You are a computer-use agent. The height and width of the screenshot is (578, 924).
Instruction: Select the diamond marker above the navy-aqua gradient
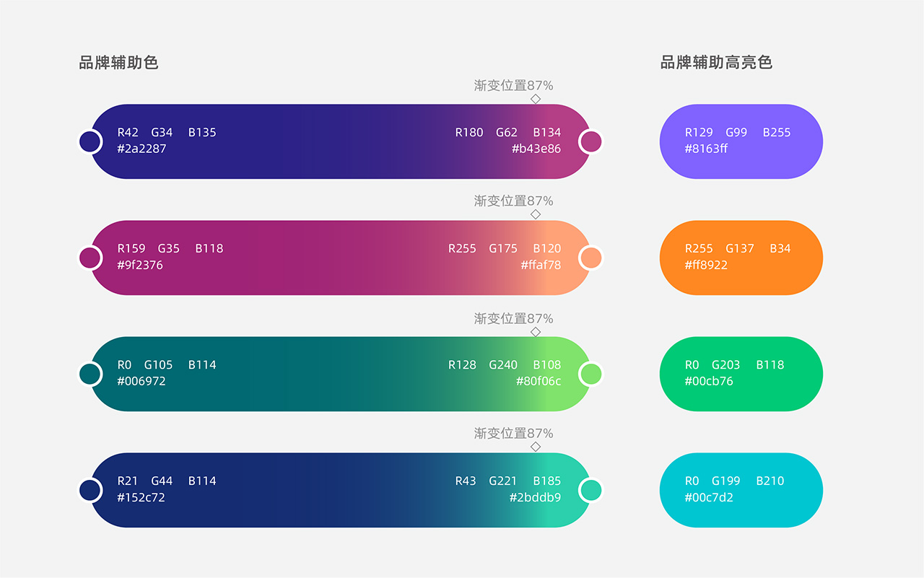click(x=536, y=447)
